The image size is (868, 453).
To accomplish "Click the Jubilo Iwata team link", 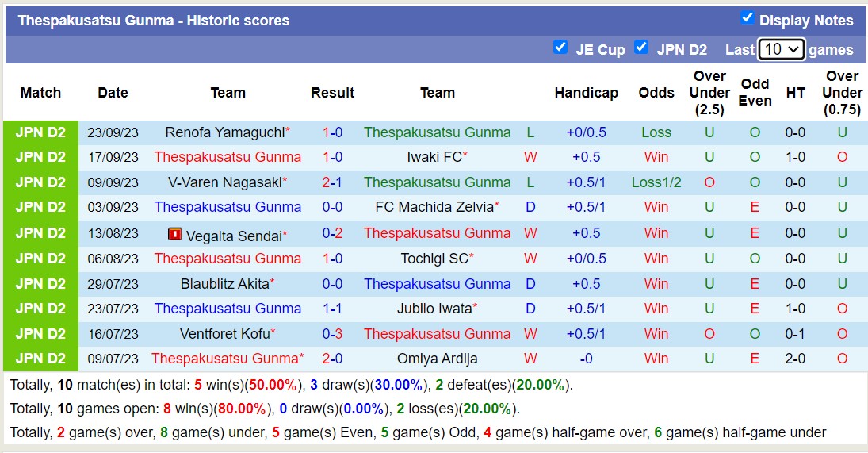I will pos(434,309).
